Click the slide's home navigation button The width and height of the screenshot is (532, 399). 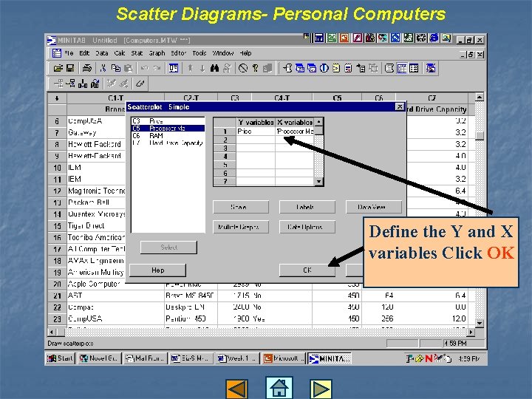click(279, 388)
